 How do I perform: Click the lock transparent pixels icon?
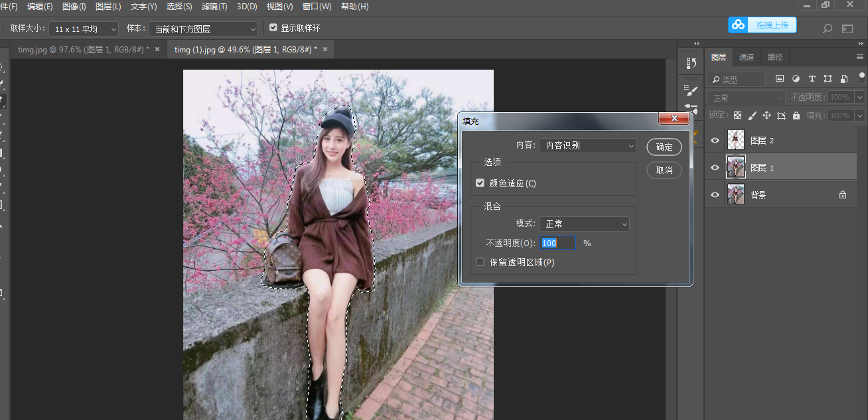(x=737, y=115)
